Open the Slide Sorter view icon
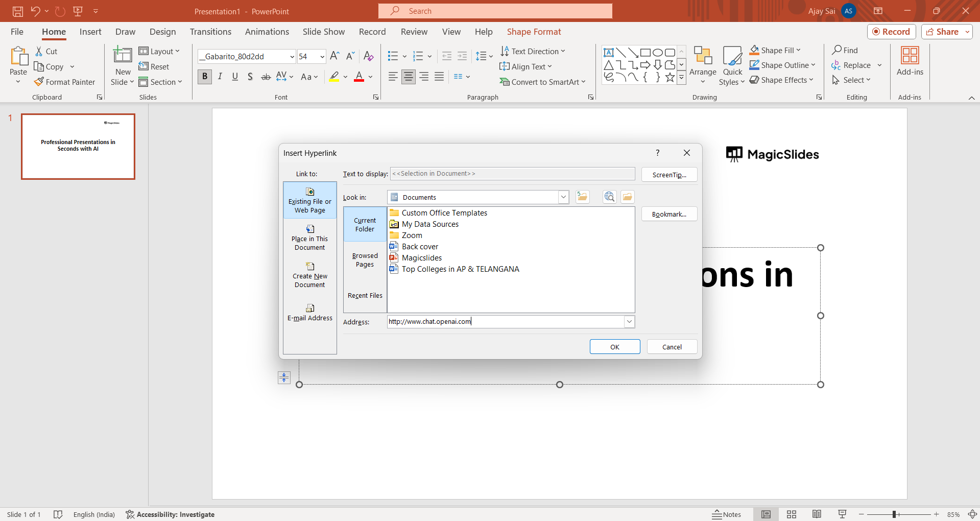The image size is (980, 521). pyautogui.click(x=791, y=514)
